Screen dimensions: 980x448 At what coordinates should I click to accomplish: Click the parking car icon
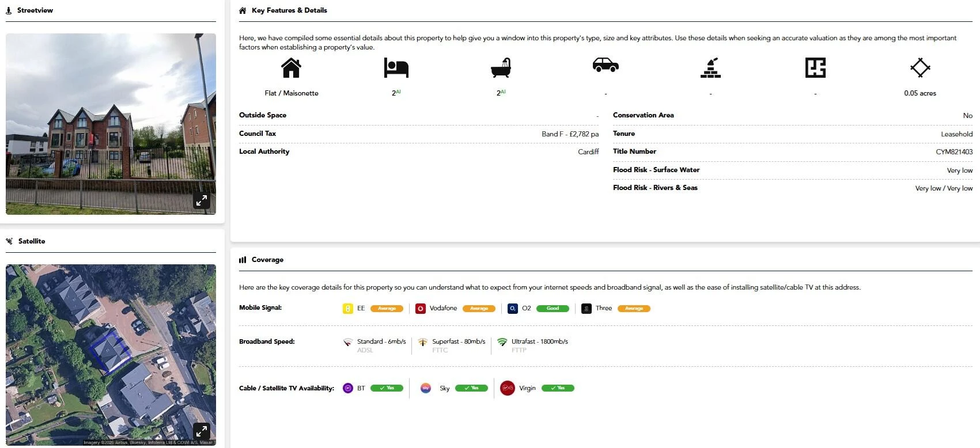pyautogui.click(x=606, y=65)
